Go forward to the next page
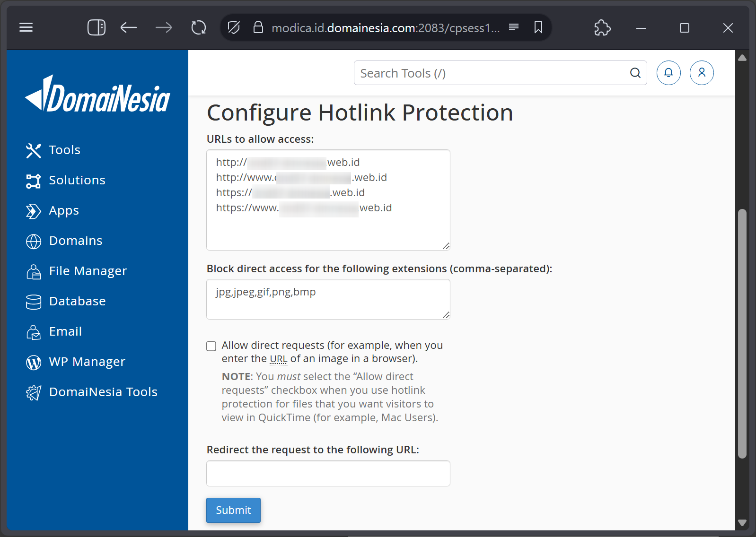 pyautogui.click(x=164, y=27)
